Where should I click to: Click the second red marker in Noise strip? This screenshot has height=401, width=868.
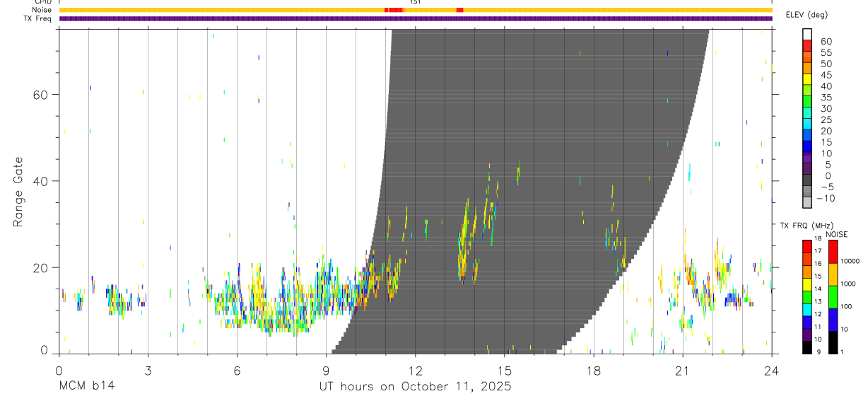tap(460, 10)
